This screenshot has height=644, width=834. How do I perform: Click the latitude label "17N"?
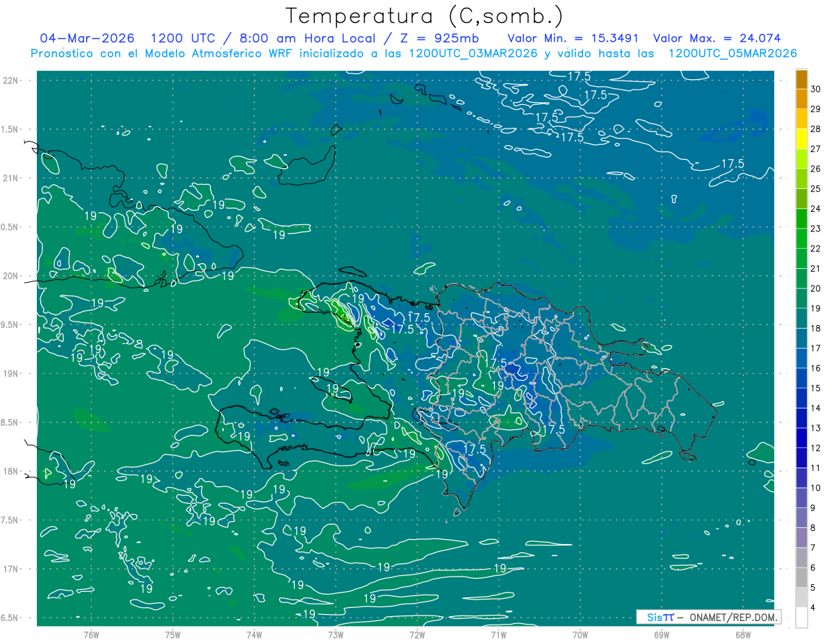(10, 570)
